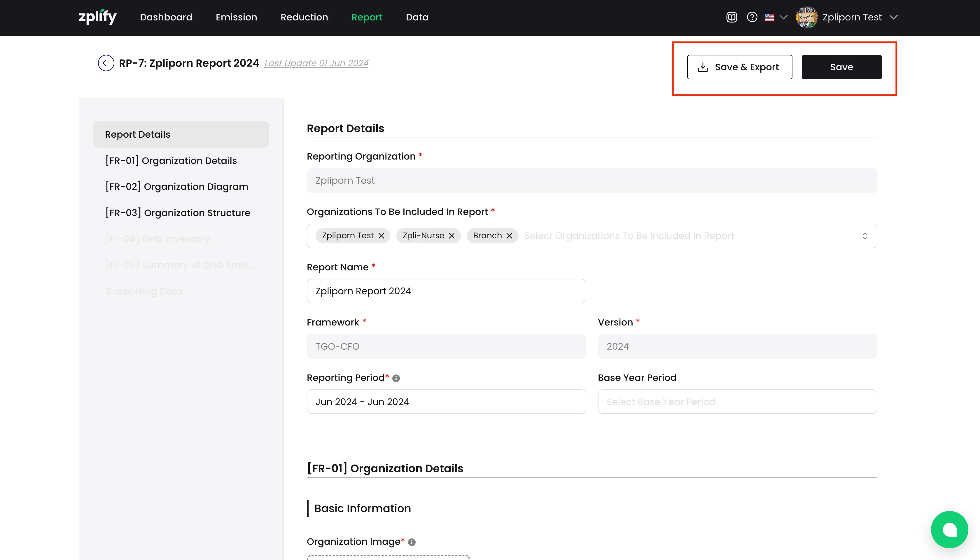Open the Base Year Period picker
This screenshot has width=980, height=560.
[737, 402]
